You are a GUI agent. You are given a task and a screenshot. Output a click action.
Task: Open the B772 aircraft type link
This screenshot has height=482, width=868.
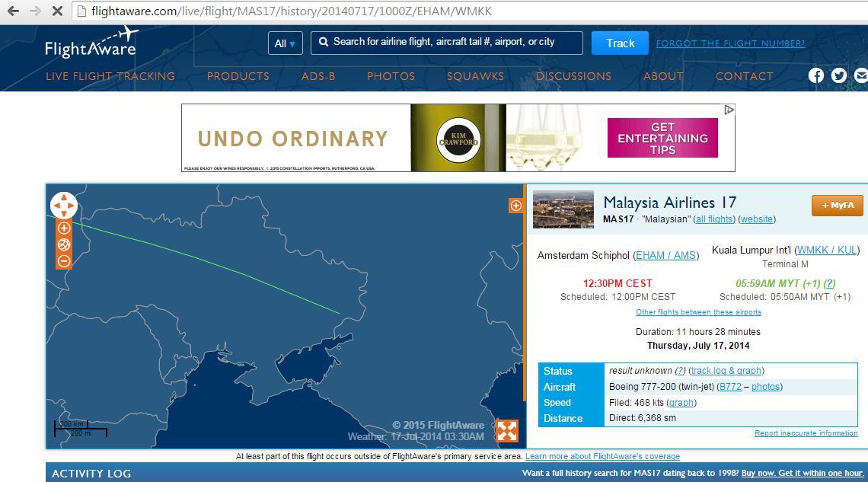click(x=729, y=387)
